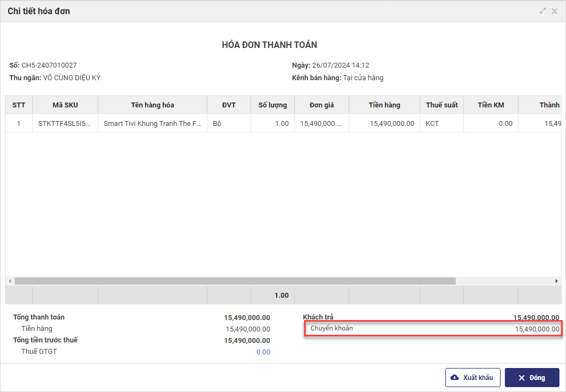Select the STT column header
The height and width of the screenshot is (392, 566).
click(19, 105)
